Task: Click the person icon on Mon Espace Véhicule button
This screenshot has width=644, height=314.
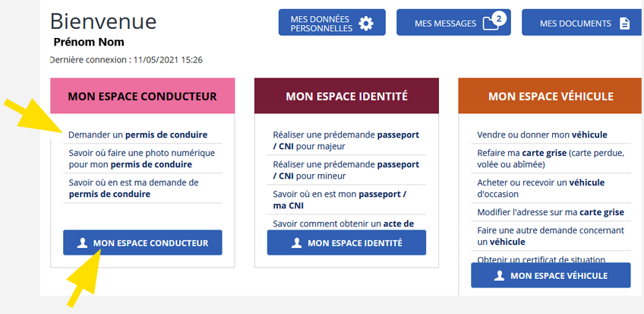Action: tap(500, 275)
